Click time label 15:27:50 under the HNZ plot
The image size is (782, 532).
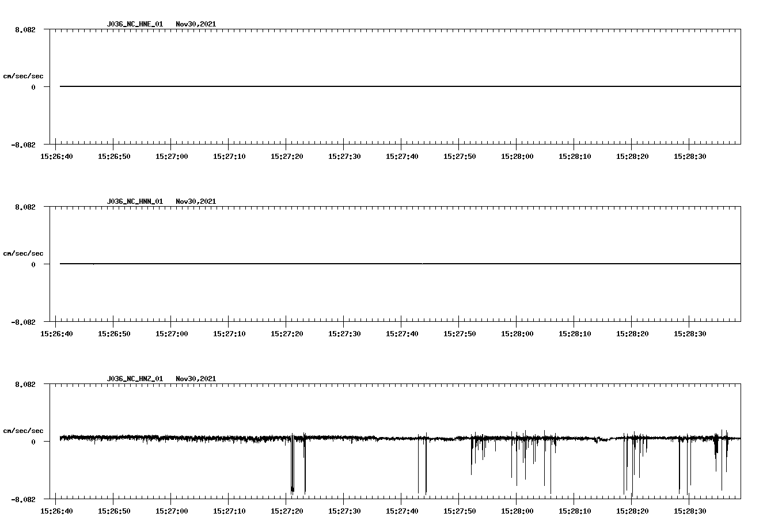click(460, 511)
